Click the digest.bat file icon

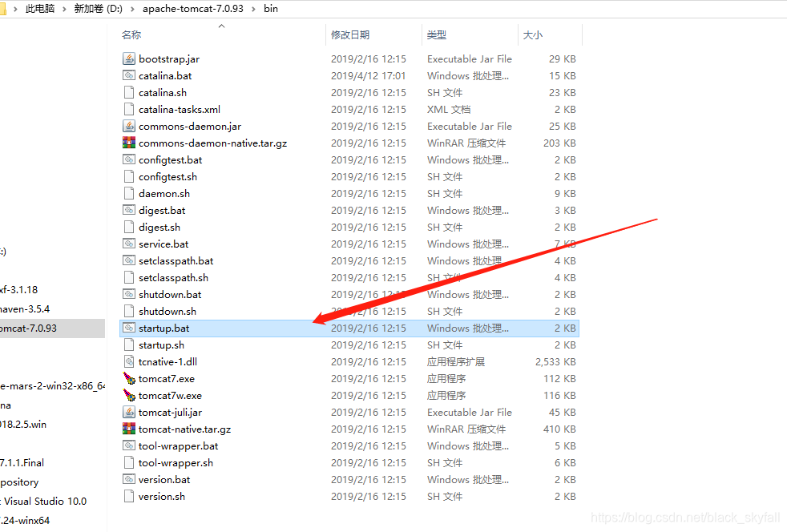pyautogui.click(x=129, y=210)
